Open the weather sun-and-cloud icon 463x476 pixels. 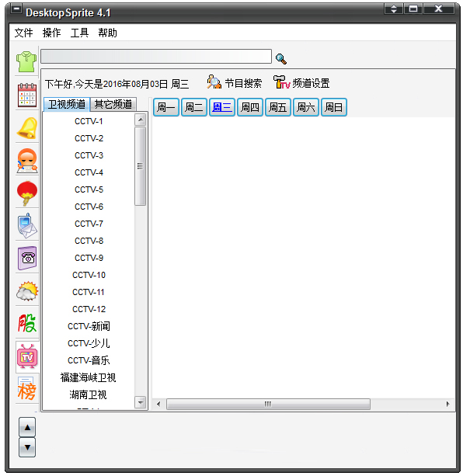[27, 291]
